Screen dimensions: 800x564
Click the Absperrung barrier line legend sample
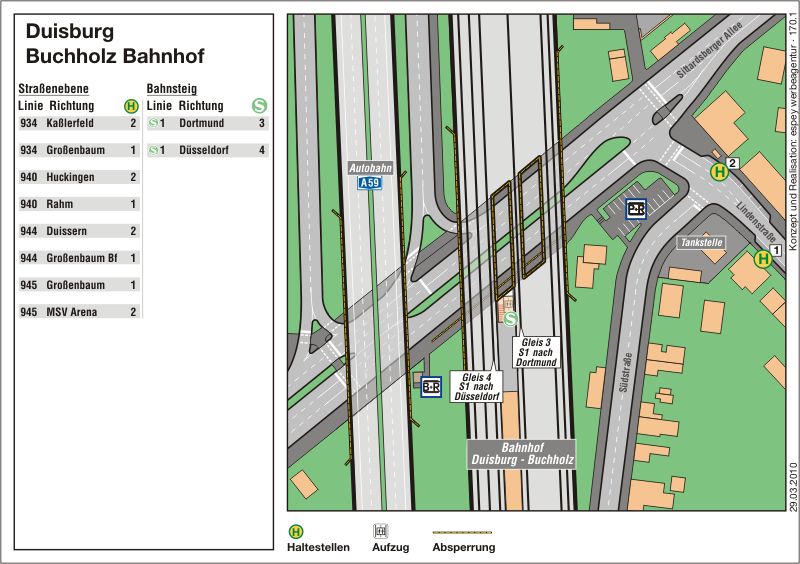pyautogui.click(x=463, y=531)
